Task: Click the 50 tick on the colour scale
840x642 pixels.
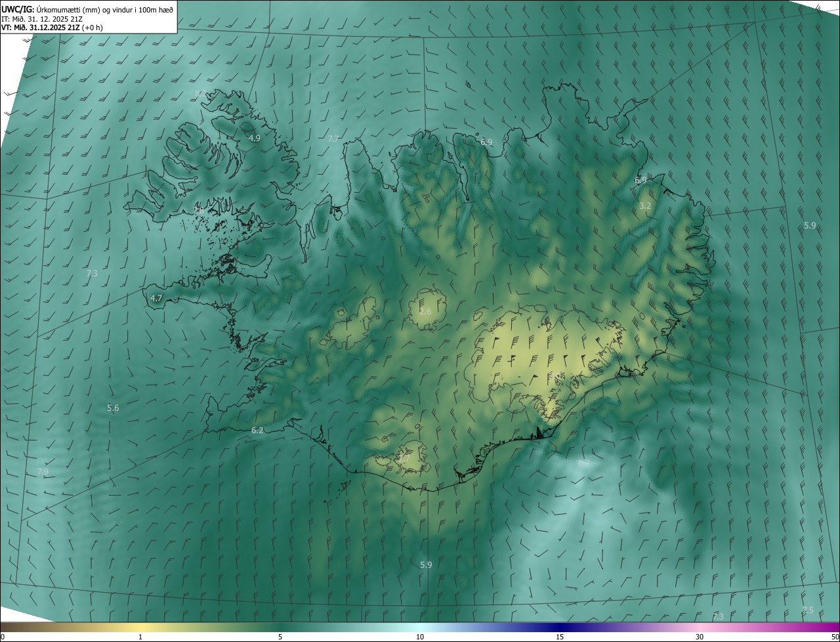Action: [835, 637]
